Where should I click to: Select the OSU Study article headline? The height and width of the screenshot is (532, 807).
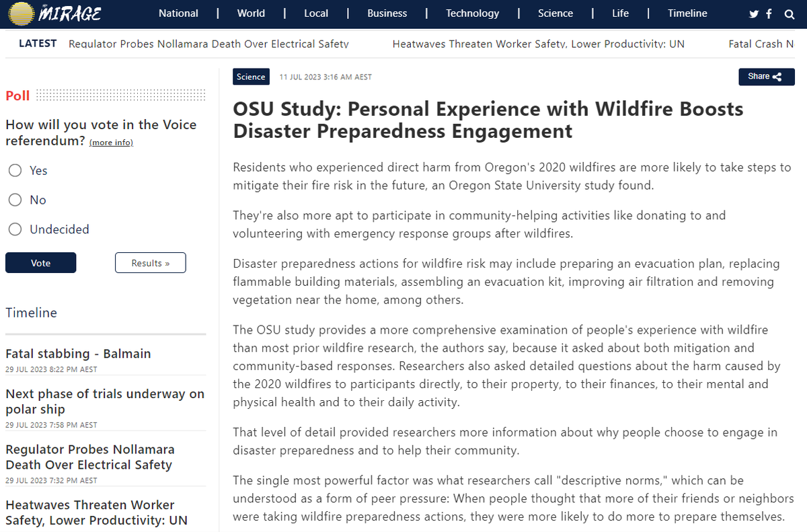point(488,119)
